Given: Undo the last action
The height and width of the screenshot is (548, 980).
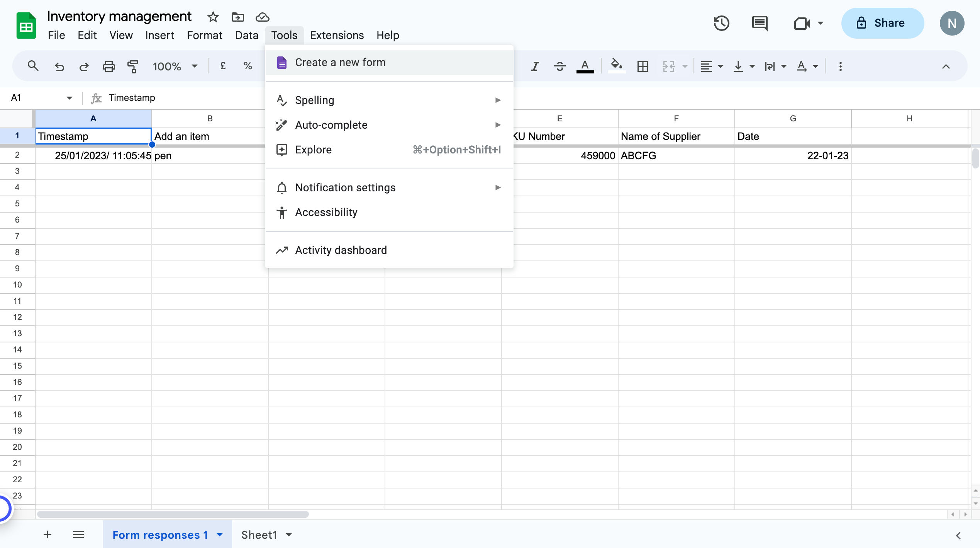Looking at the screenshot, I should 59,66.
